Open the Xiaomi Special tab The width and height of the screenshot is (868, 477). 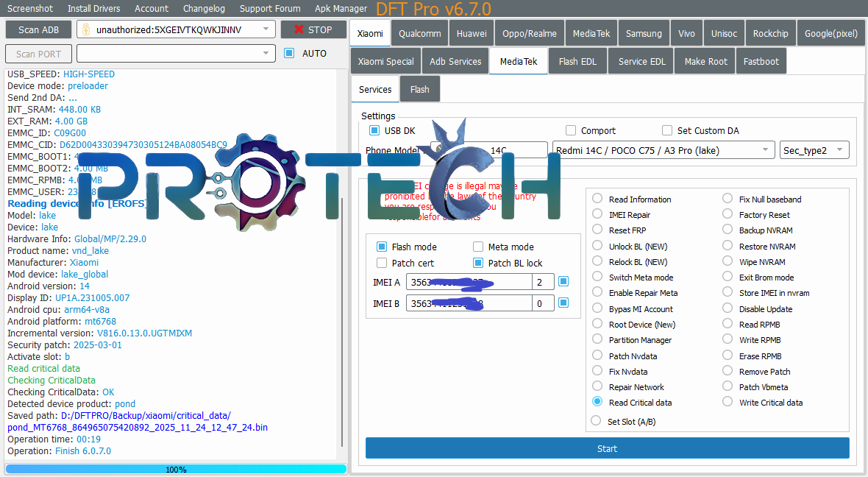pos(385,62)
